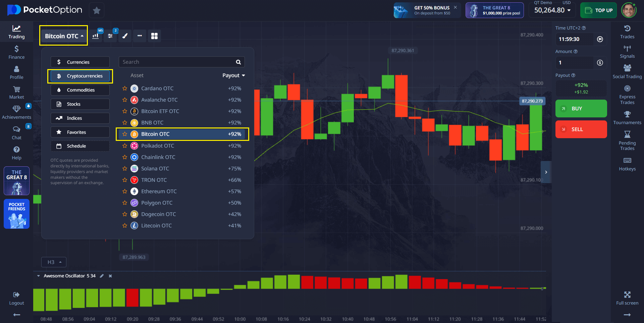The image size is (644, 323).
Task: Sort assets by Payout column
Action: click(233, 75)
